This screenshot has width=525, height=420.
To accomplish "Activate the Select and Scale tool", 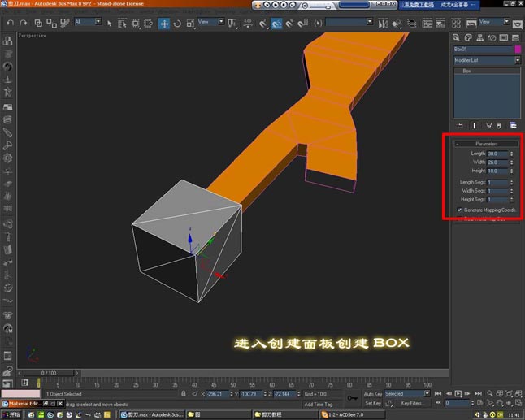I will click(x=190, y=24).
